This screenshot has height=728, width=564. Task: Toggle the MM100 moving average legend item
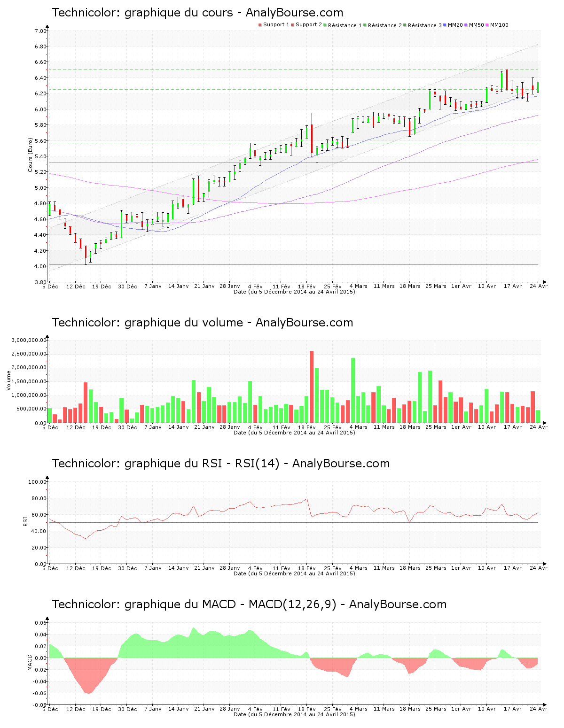click(x=499, y=25)
